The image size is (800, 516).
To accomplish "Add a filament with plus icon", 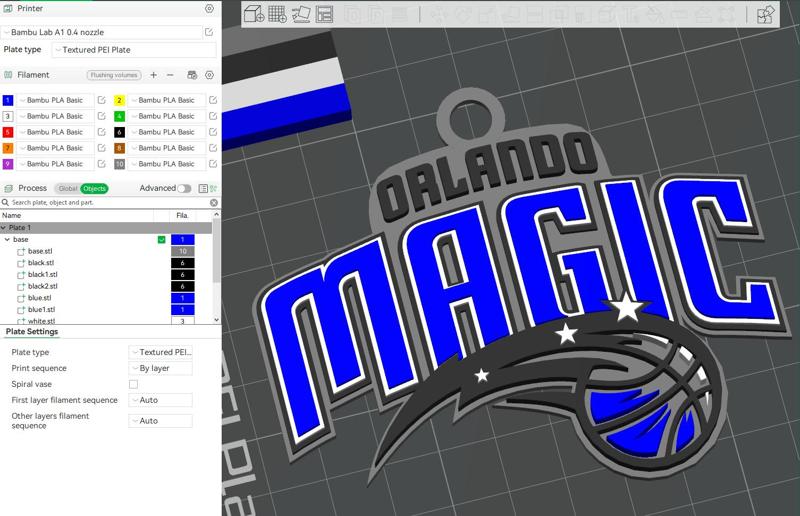I will point(154,75).
